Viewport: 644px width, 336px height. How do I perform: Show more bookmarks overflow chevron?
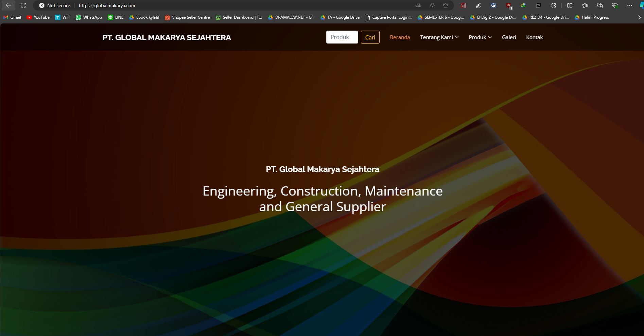(639, 17)
